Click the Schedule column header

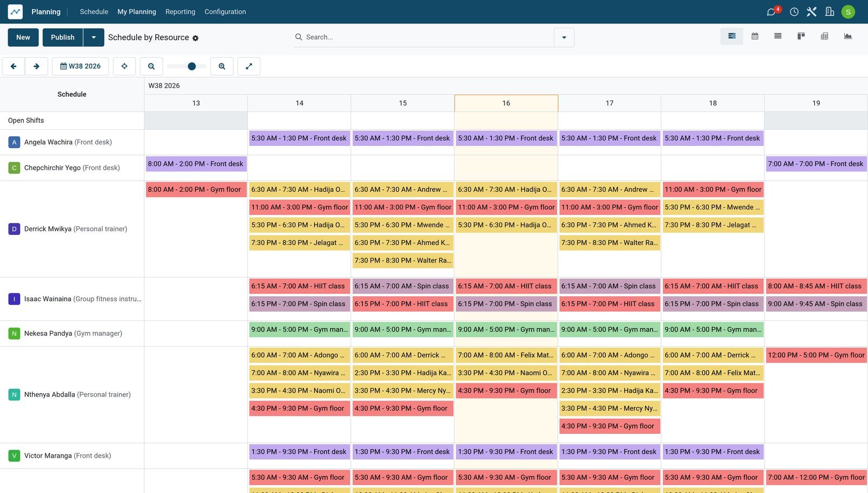coord(72,94)
